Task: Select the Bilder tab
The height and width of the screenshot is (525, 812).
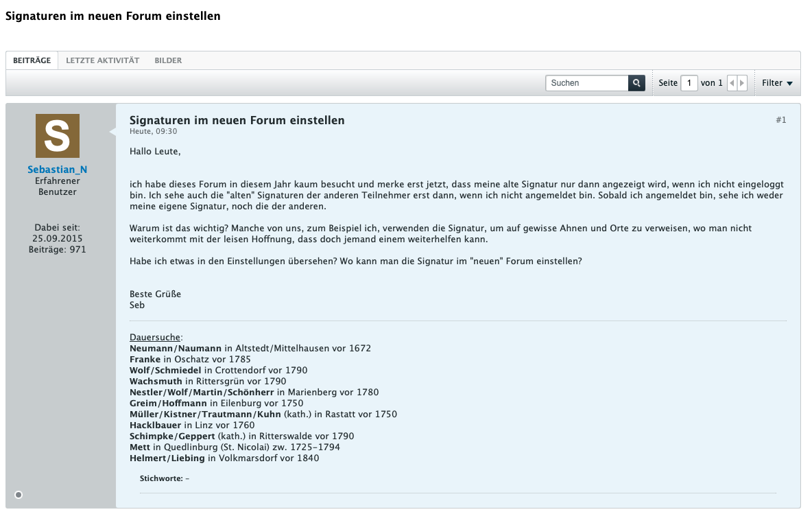Action: coord(168,60)
